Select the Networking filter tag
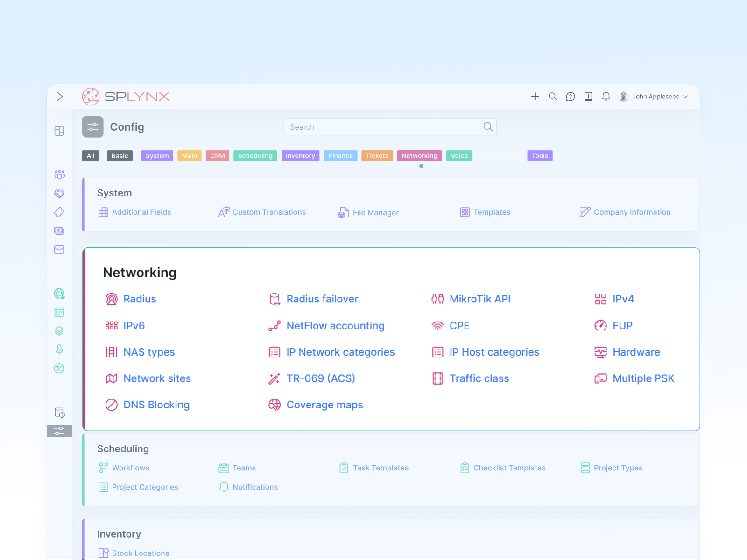This screenshot has width=747, height=560. (419, 156)
